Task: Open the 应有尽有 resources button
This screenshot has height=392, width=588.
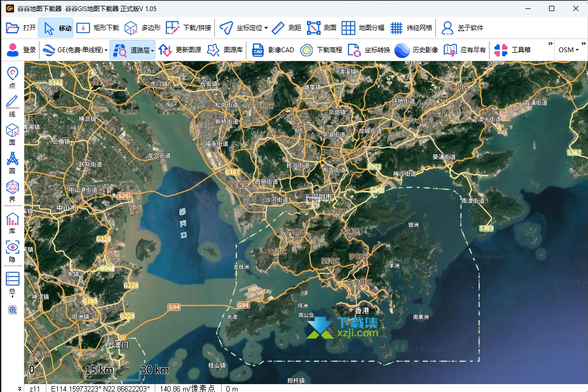Action: click(x=465, y=50)
